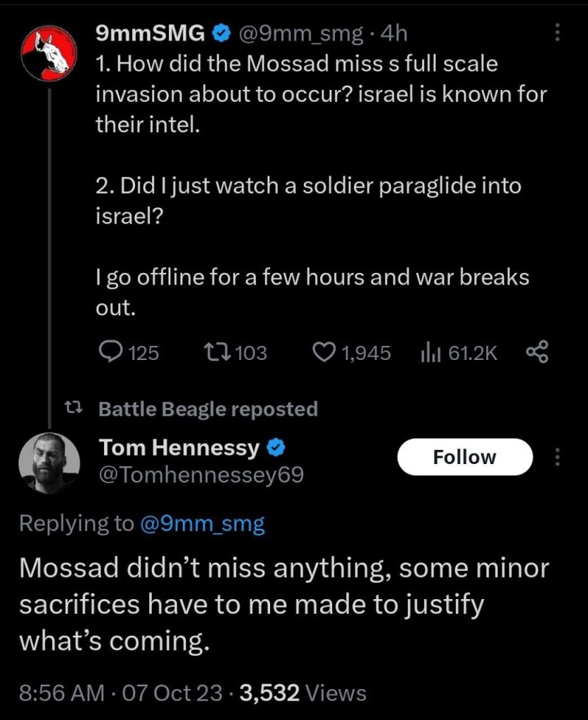Click the reply comment bubble icon
Screen dimensions: 588x720
110,352
